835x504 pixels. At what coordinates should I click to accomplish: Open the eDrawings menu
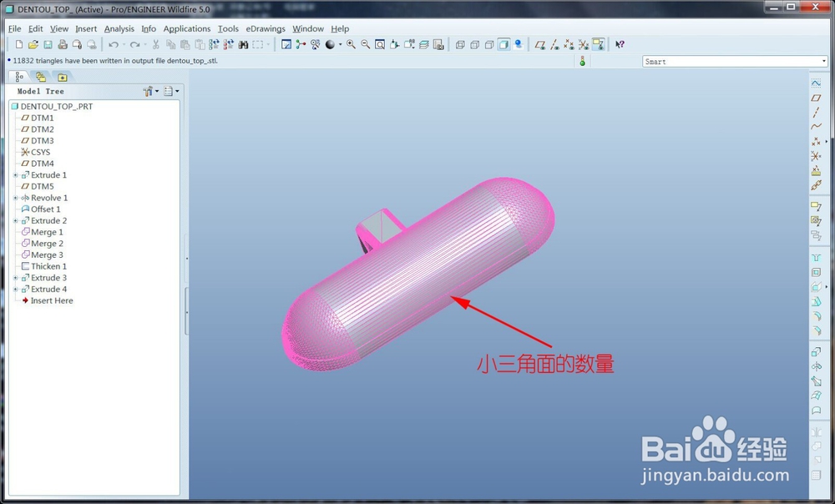coord(265,28)
